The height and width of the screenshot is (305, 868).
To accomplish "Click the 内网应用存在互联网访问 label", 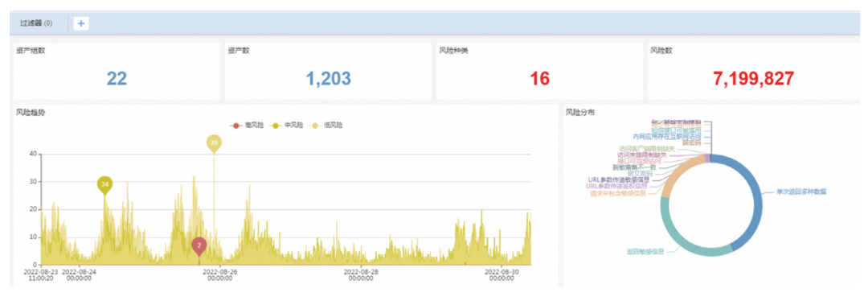I will coord(666,136).
